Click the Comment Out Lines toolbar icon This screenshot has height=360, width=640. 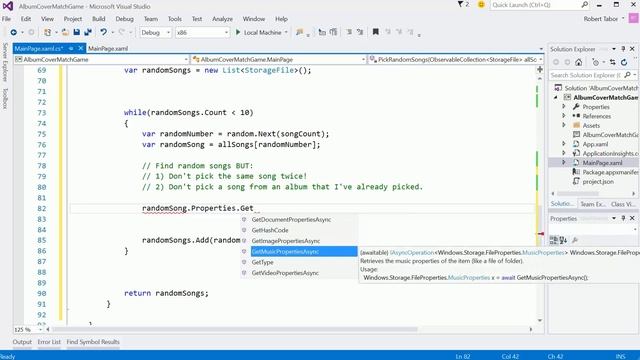(x=349, y=32)
